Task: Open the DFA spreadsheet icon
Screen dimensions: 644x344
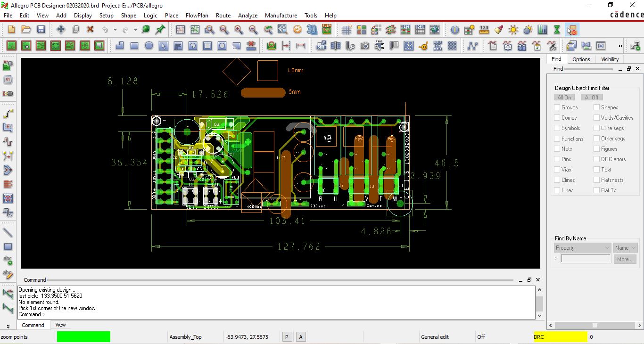Action: click(x=420, y=30)
